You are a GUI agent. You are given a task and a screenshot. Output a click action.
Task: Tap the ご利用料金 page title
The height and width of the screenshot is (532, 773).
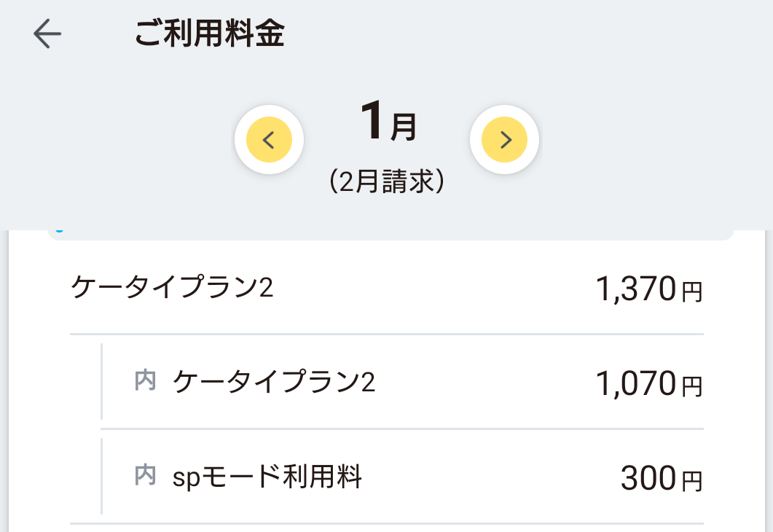[209, 34]
